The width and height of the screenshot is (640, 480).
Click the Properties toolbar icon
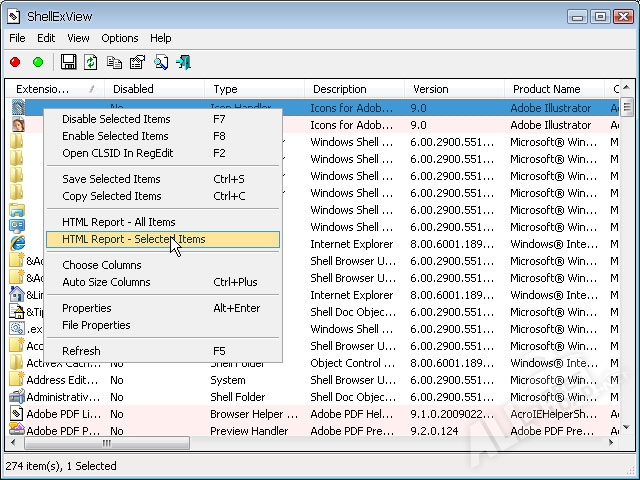tap(138, 62)
